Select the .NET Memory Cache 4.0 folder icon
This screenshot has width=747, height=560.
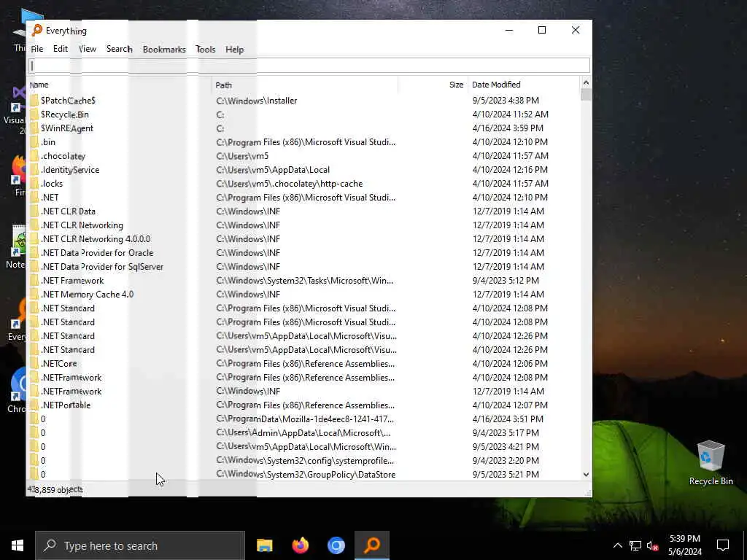coord(34,295)
